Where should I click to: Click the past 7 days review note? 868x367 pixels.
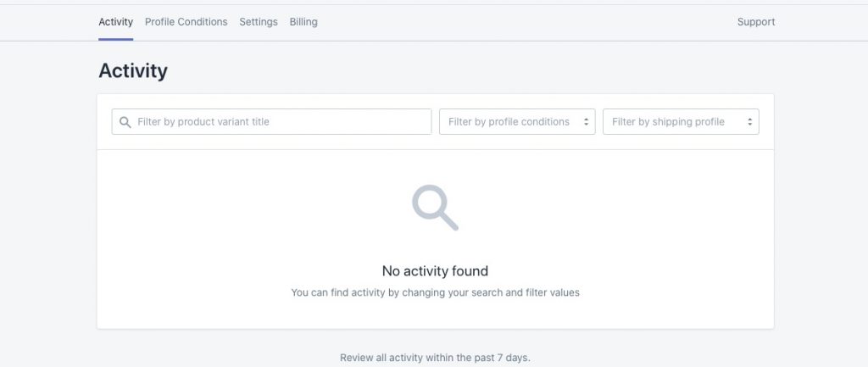click(x=435, y=358)
